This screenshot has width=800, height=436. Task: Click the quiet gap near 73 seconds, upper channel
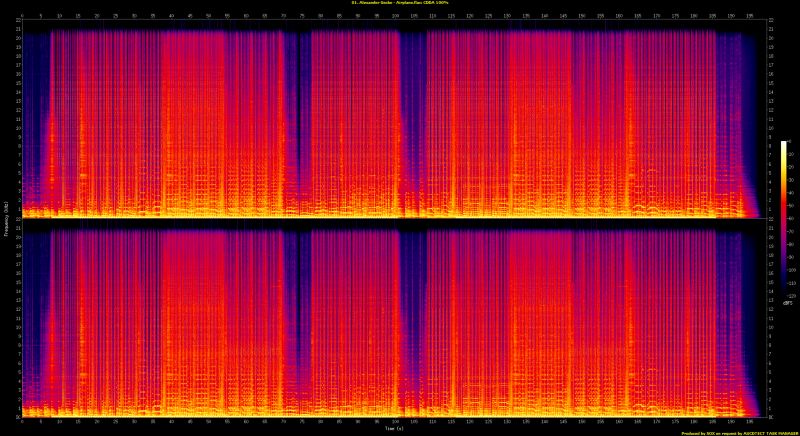296,110
